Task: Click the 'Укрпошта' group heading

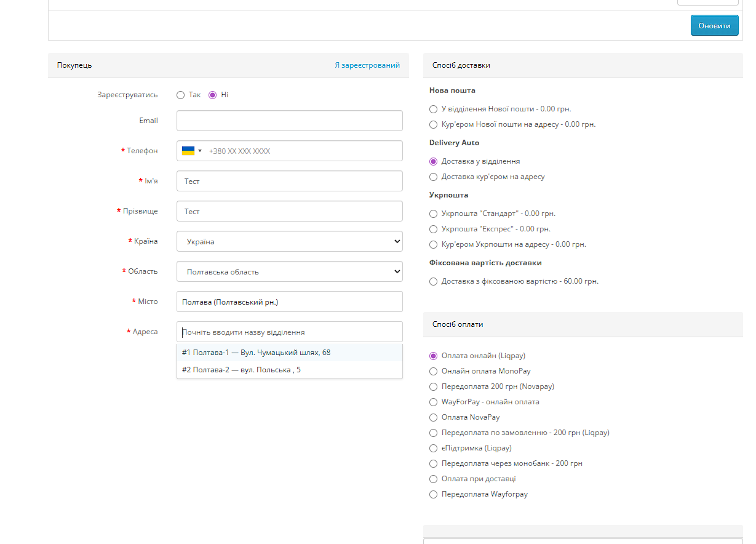Action: (x=448, y=195)
